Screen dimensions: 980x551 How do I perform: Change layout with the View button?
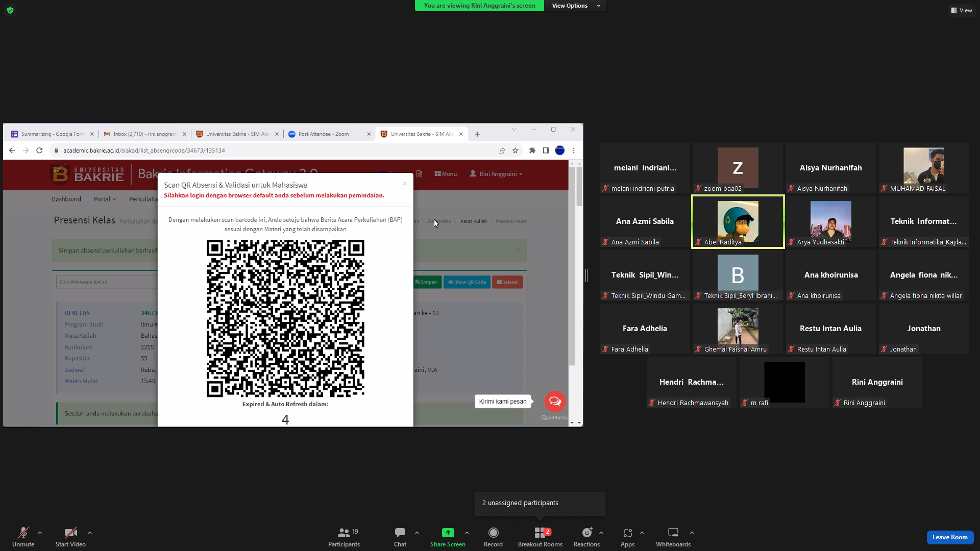962,10
